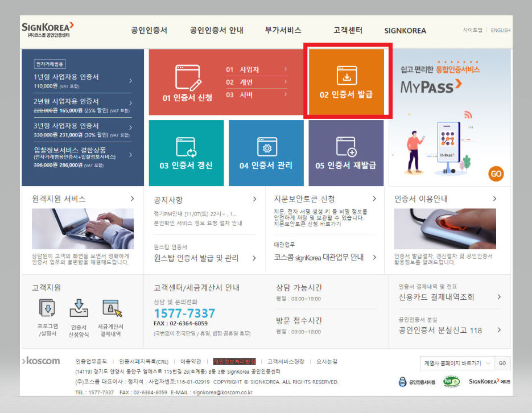This screenshot has width=532, height=413.
Task: Open the 01 인증서 신청 window icon
Action: tap(188, 77)
